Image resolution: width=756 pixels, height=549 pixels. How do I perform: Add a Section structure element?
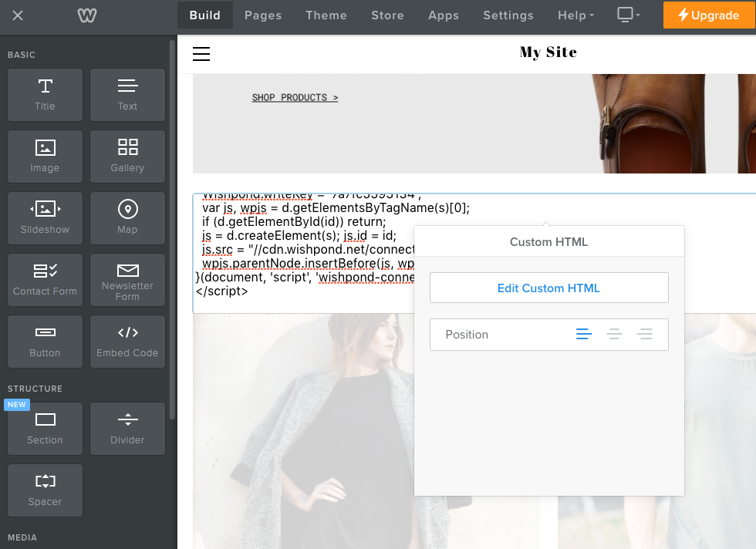(45, 429)
